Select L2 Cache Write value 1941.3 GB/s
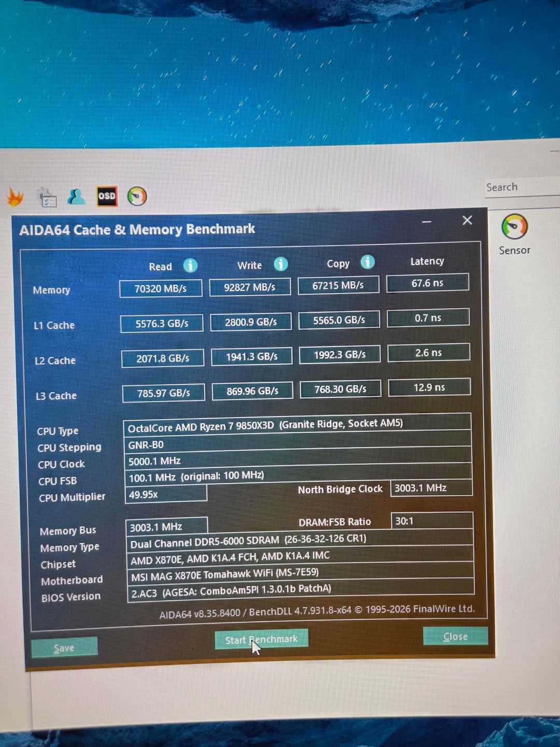This screenshot has width=560, height=747. pos(252,356)
